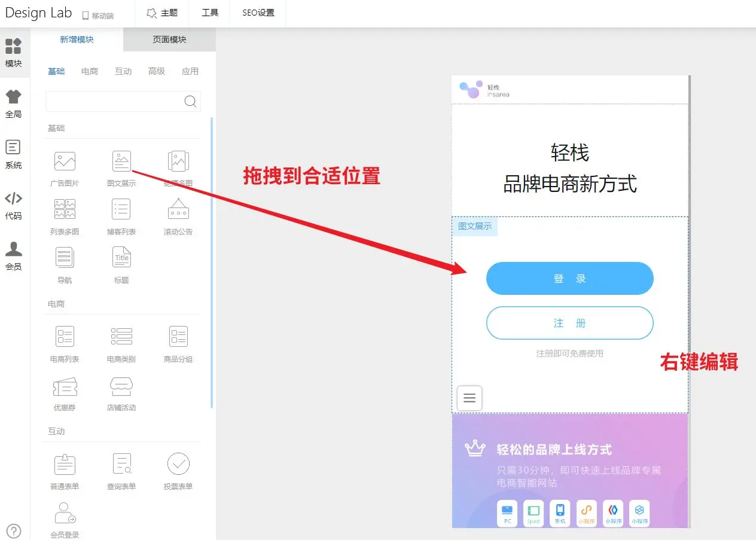756x540 pixels.
Task: Switch to the 电商 category tab
Action: pos(90,71)
